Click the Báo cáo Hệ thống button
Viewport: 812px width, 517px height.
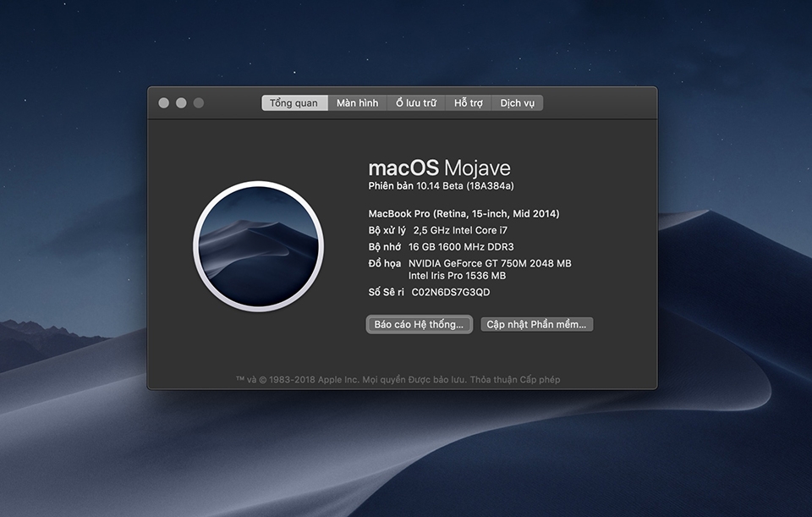419,324
